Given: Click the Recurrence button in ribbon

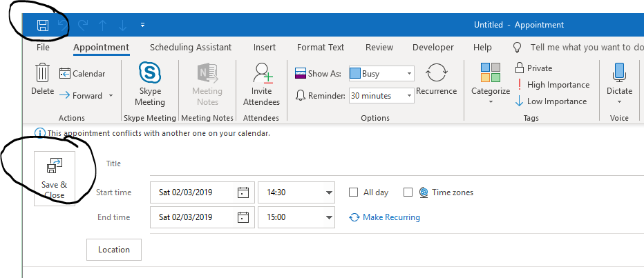Looking at the screenshot, I should [436, 79].
